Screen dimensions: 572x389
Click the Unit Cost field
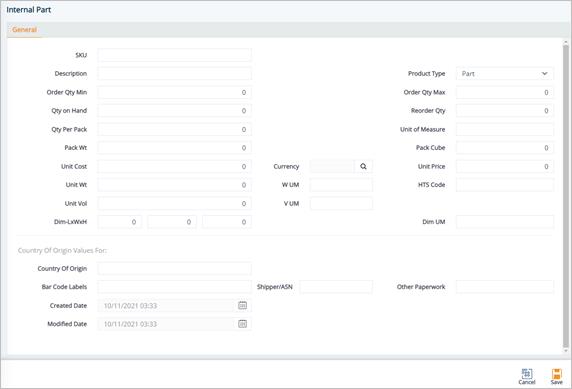tap(174, 166)
